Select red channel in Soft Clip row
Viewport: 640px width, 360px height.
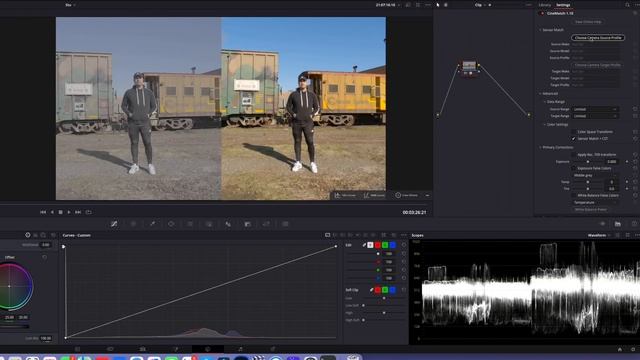coord(378,290)
